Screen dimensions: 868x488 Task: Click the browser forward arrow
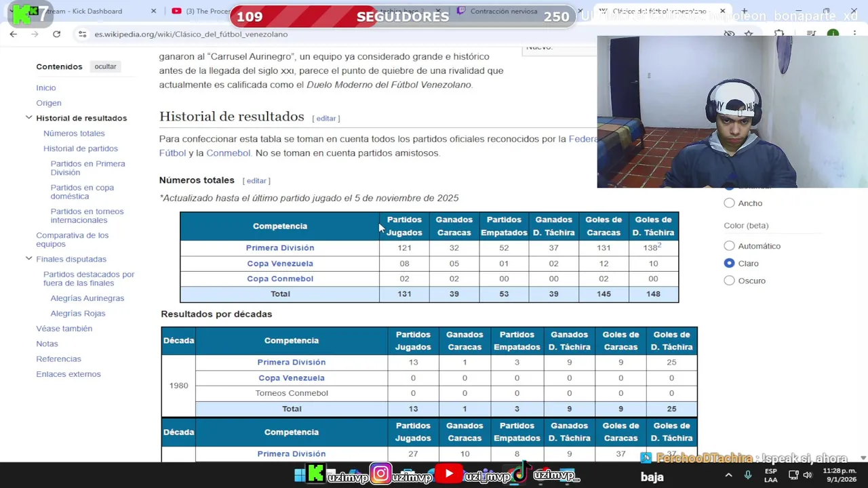pos(35,34)
